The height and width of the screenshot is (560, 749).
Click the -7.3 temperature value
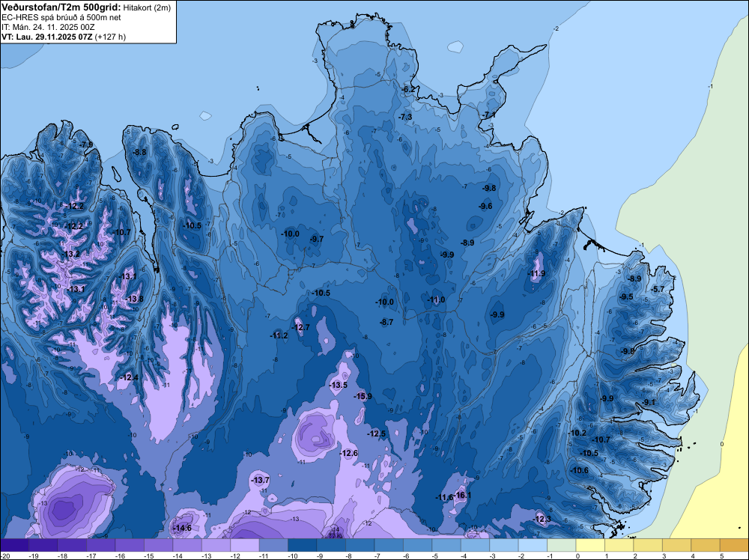coord(405,117)
